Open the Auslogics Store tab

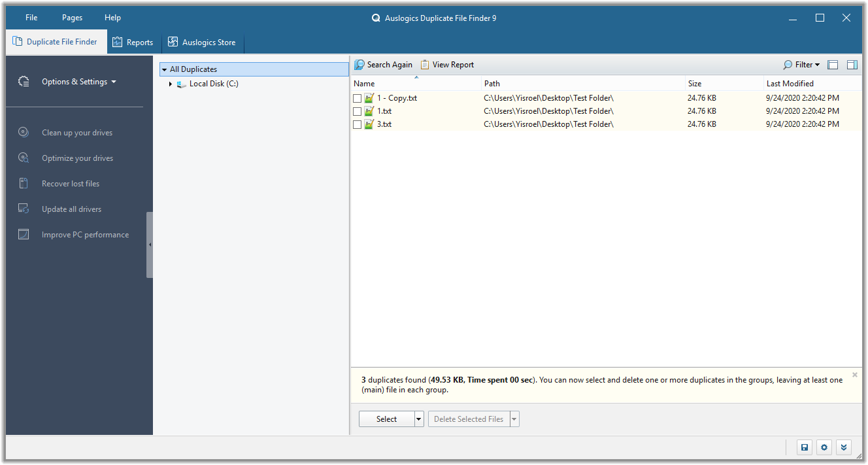[202, 43]
